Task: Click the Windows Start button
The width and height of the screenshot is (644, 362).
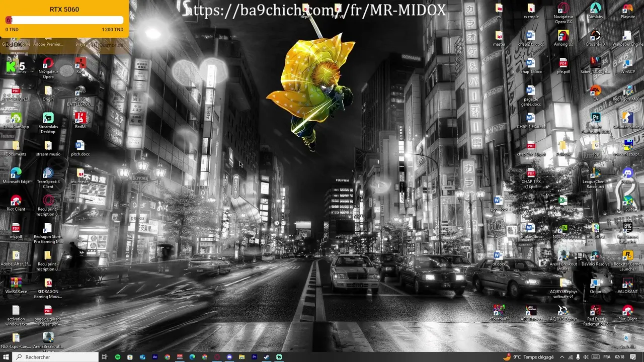Action: [x=7, y=357]
